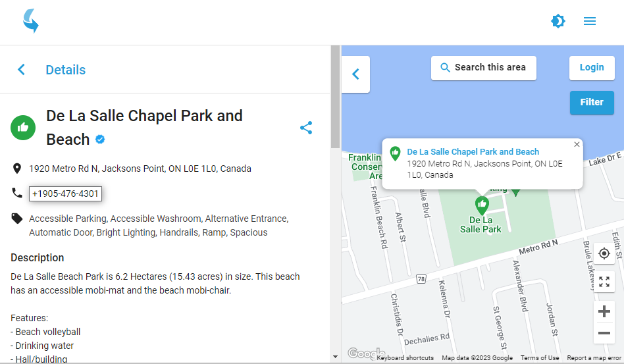Click address 1920 Metro Rd N text
Viewport: 624px width, 364px height.
point(140,169)
